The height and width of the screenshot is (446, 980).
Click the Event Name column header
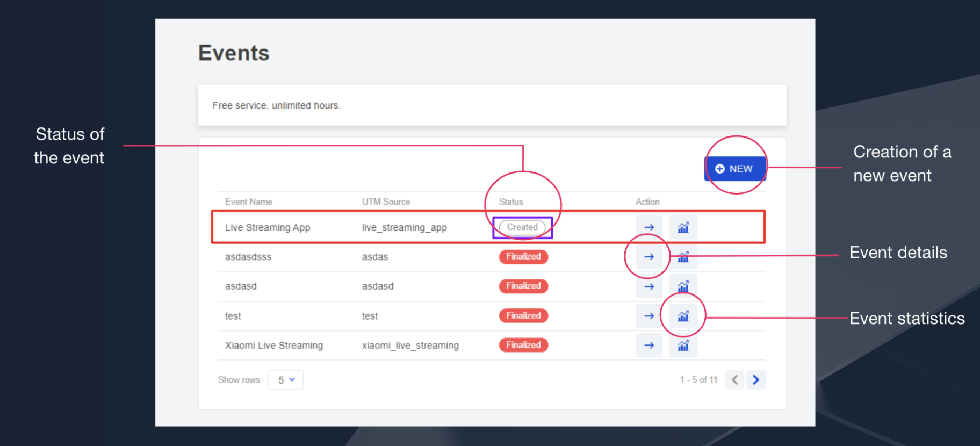[248, 202]
